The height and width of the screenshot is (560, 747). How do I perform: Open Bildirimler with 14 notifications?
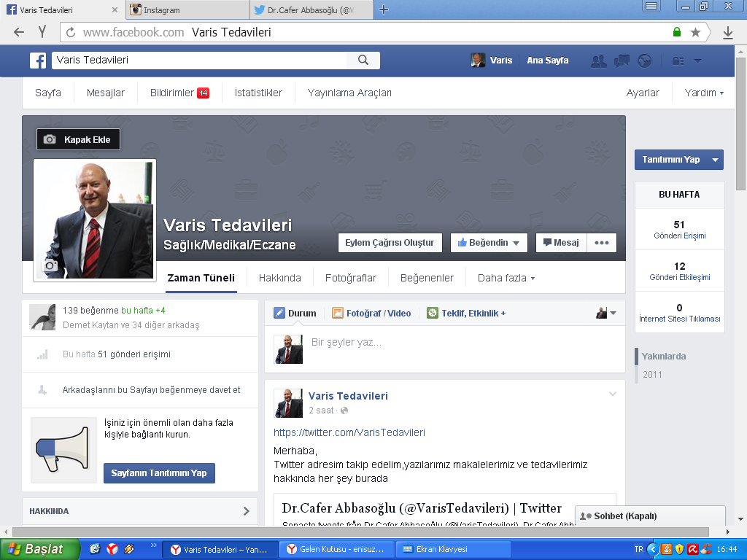click(x=179, y=93)
